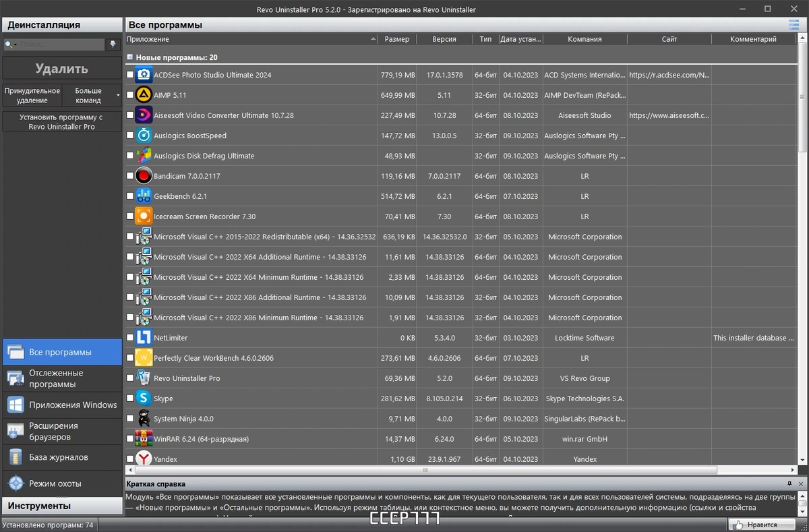Check the Geekbench 6.2.1 checkbox

pos(130,196)
